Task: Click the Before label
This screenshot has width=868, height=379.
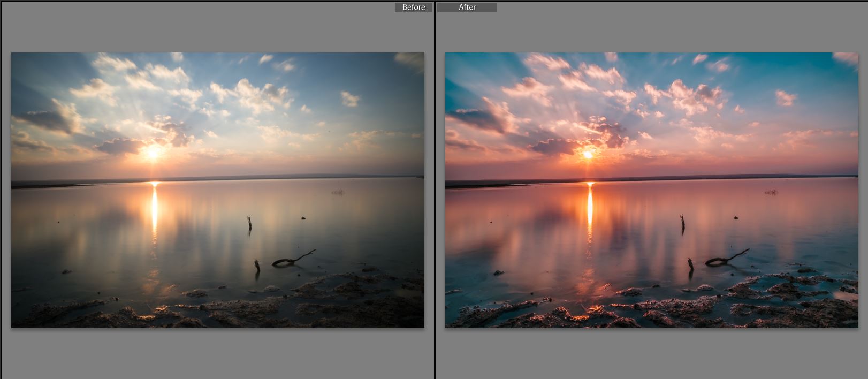Action: (414, 7)
